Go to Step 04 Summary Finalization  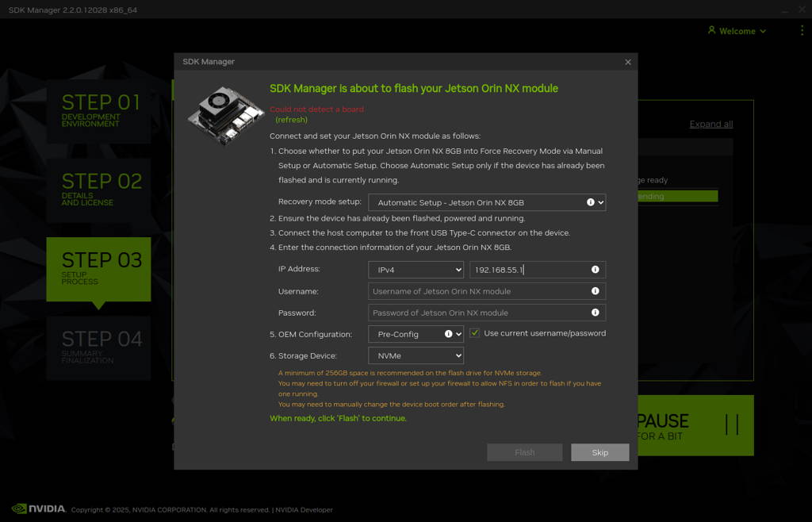(x=98, y=348)
